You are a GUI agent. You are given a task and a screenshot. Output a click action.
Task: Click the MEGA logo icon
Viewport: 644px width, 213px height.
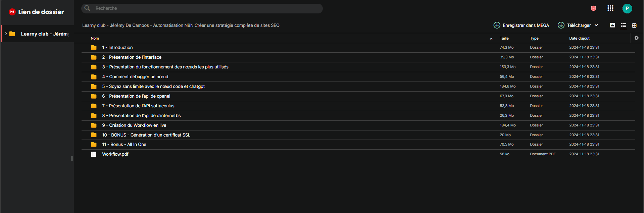point(12,12)
